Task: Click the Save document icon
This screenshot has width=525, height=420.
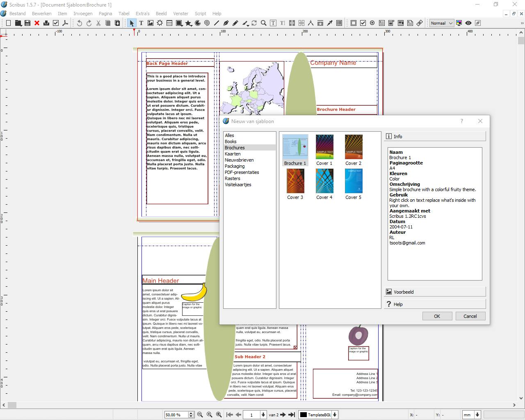Action: [x=27, y=23]
